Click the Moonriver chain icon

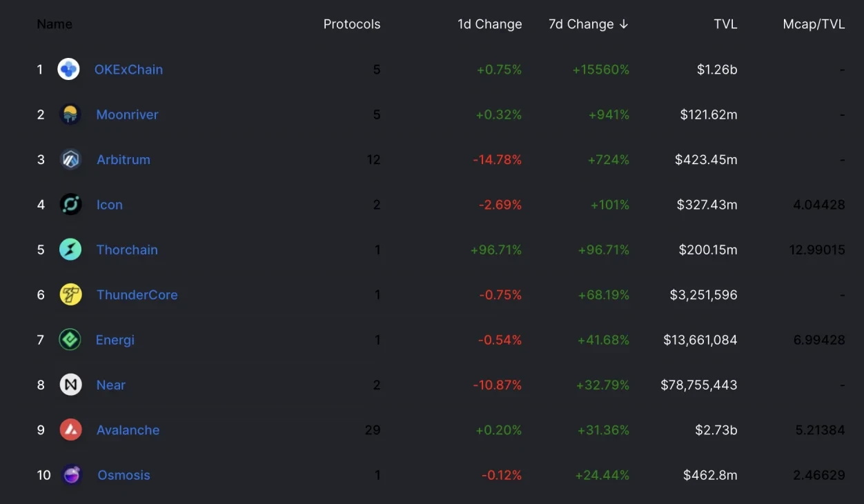point(70,114)
